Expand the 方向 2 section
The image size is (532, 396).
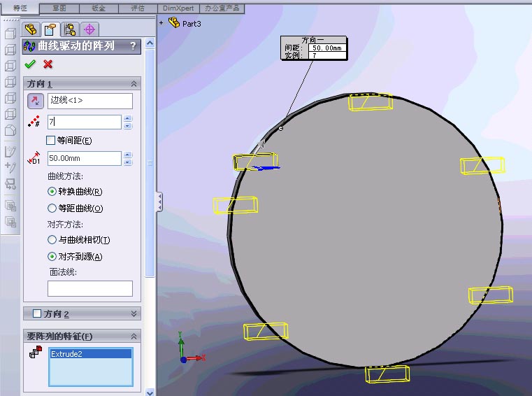[134, 313]
